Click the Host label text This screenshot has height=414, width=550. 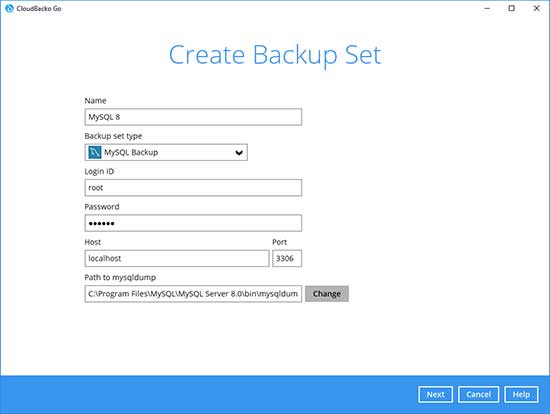click(93, 242)
